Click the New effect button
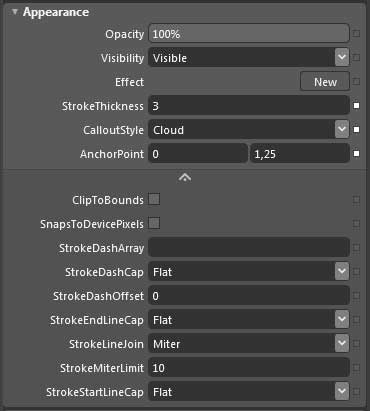 tap(325, 81)
